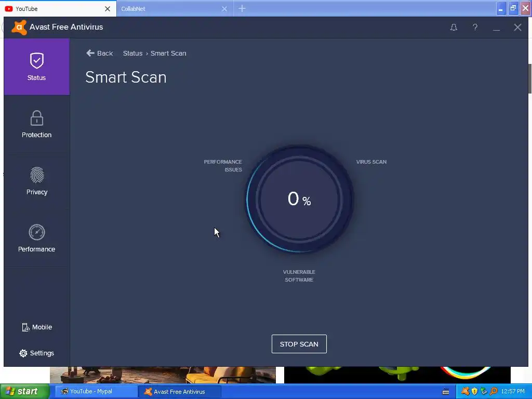Image resolution: width=532 pixels, height=399 pixels.
Task: Click the on-screen keyboard taskbar icon
Action: [x=446, y=392]
